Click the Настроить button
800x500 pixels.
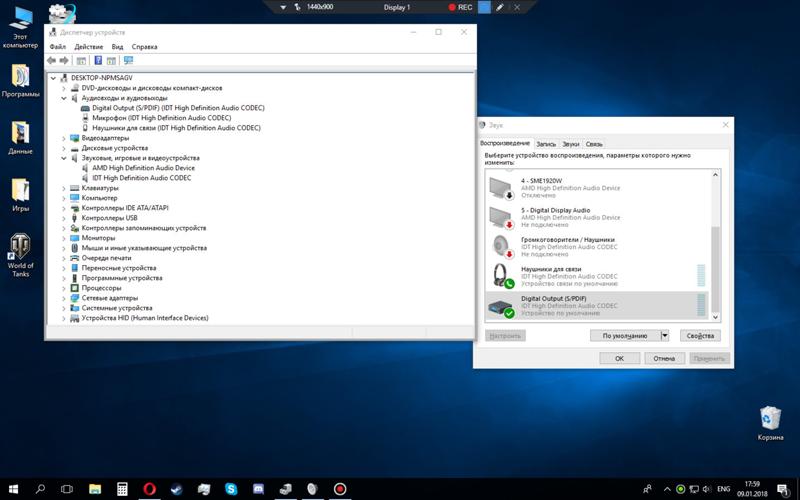pos(505,336)
